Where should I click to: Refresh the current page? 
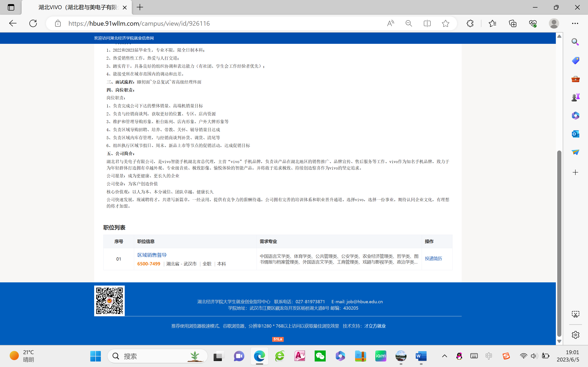pyautogui.click(x=33, y=23)
